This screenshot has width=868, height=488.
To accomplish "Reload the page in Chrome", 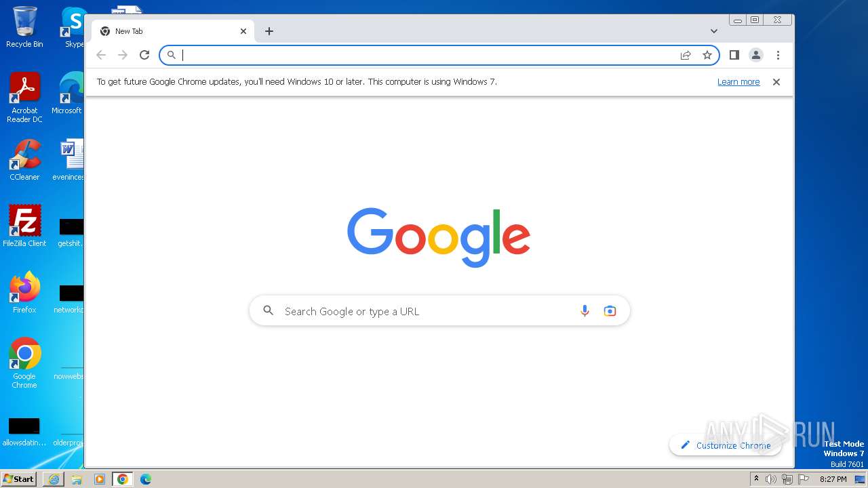I will 144,55.
